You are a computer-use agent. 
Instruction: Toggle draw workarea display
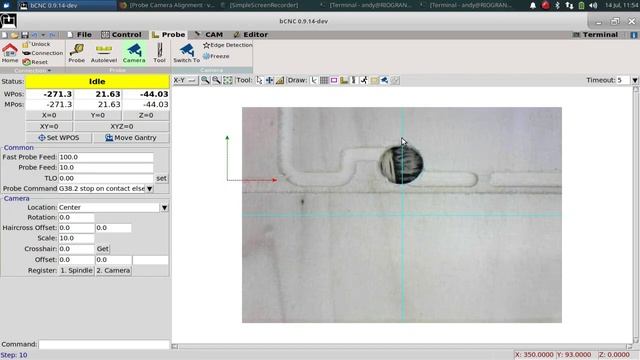374,80
